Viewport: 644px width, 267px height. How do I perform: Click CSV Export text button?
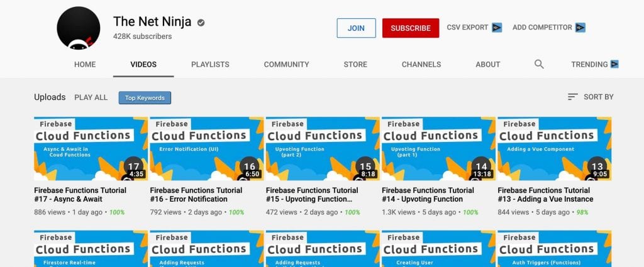click(467, 28)
